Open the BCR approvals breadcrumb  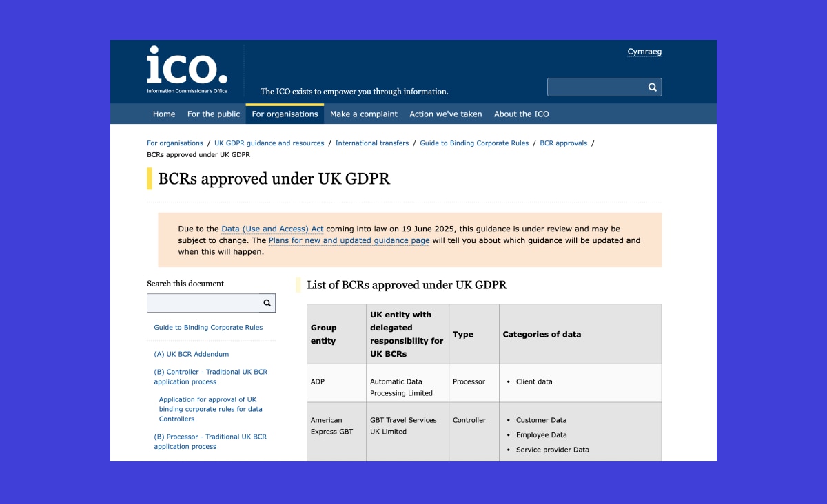click(563, 143)
